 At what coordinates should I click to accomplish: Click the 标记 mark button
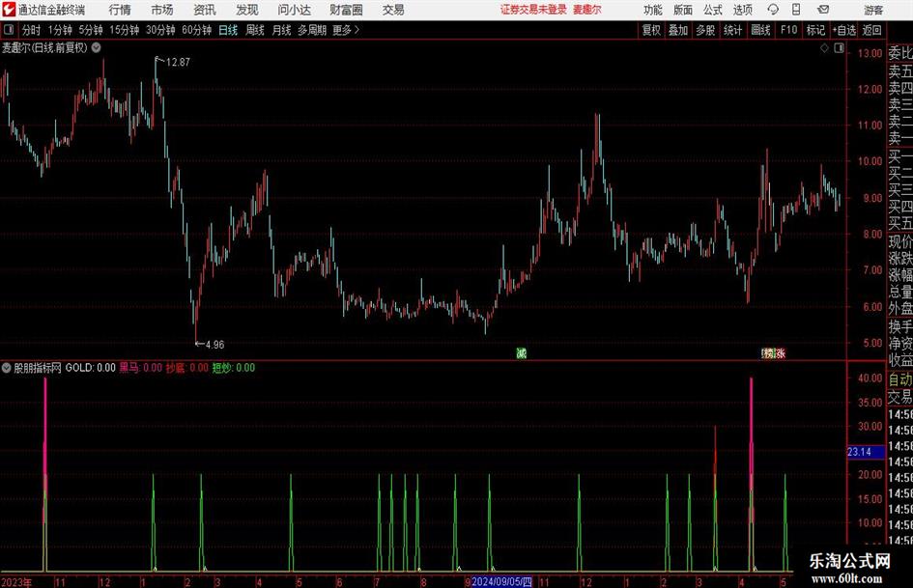(815, 30)
